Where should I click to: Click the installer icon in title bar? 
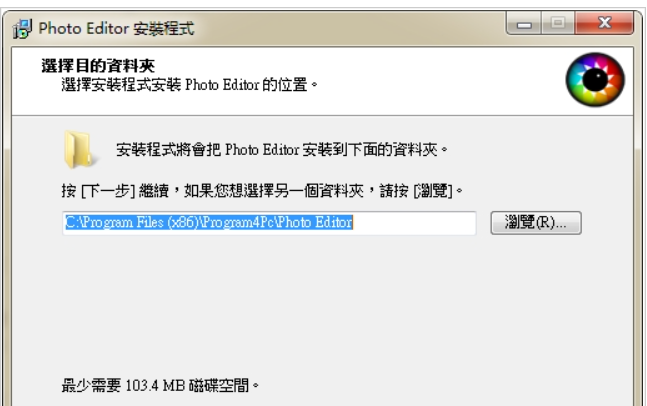pos(22,28)
